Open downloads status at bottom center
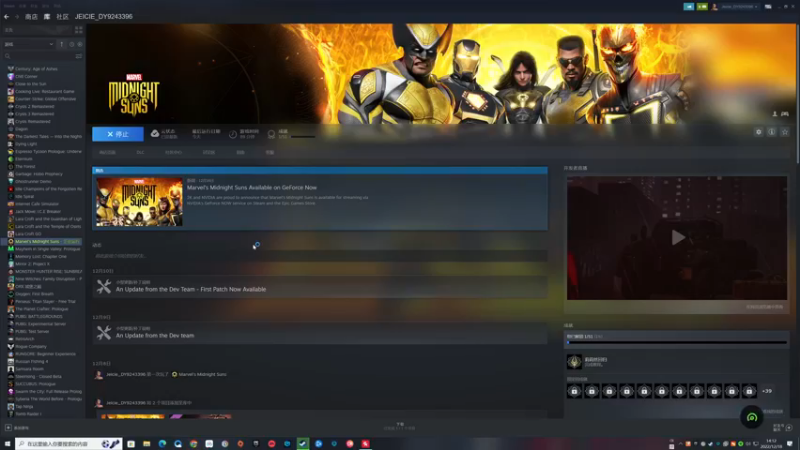800x450 pixels. (x=400, y=427)
